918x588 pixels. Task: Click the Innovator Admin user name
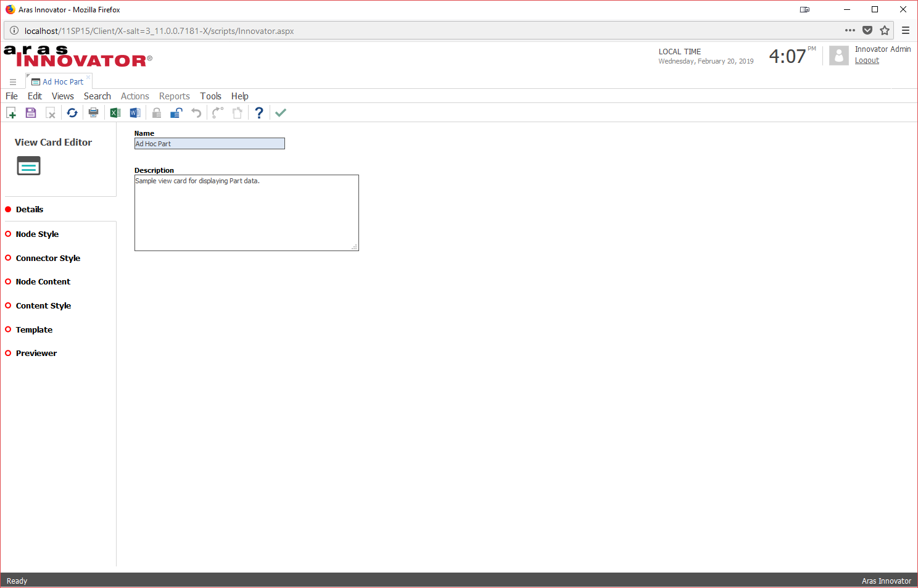[x=883, y=49]
